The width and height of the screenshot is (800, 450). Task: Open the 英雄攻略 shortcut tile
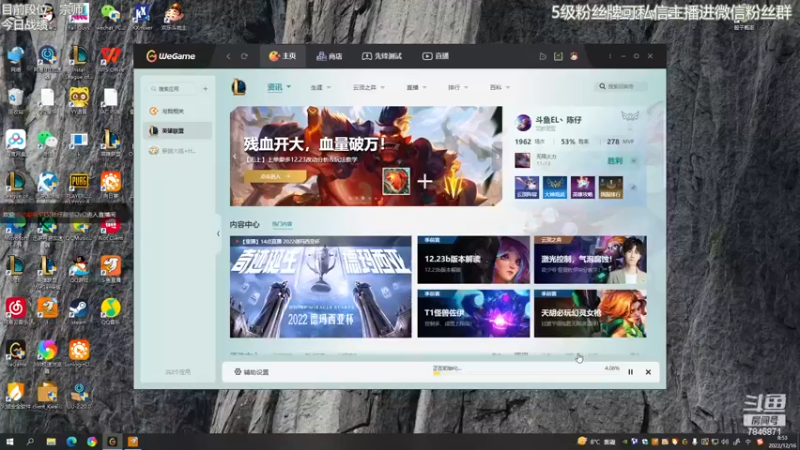tap(583, 187)
